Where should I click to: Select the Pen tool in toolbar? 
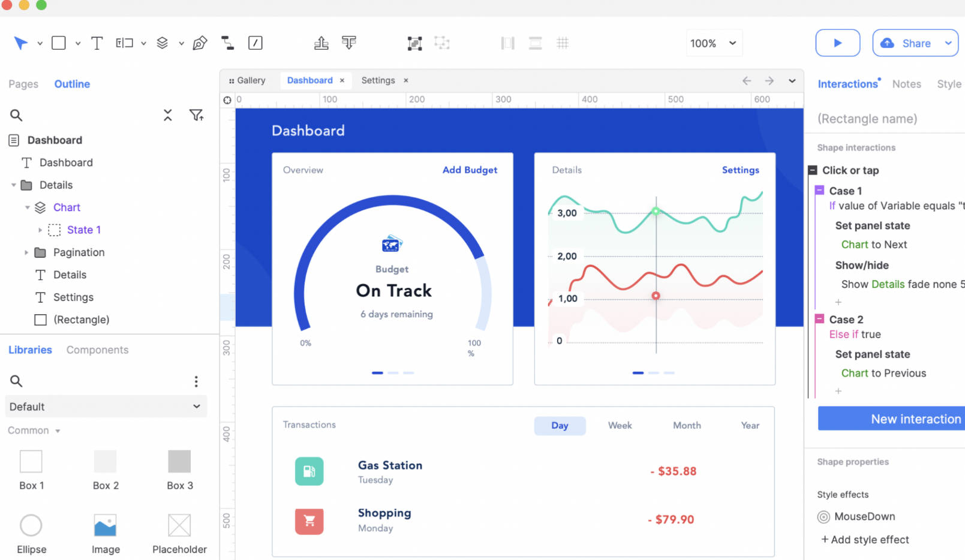coord(200,43)
